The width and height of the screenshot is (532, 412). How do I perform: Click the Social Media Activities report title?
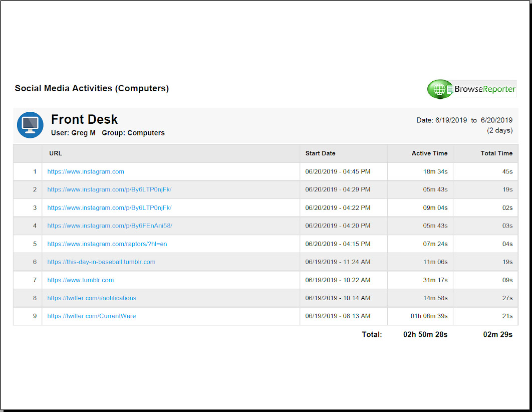[92, 88]
